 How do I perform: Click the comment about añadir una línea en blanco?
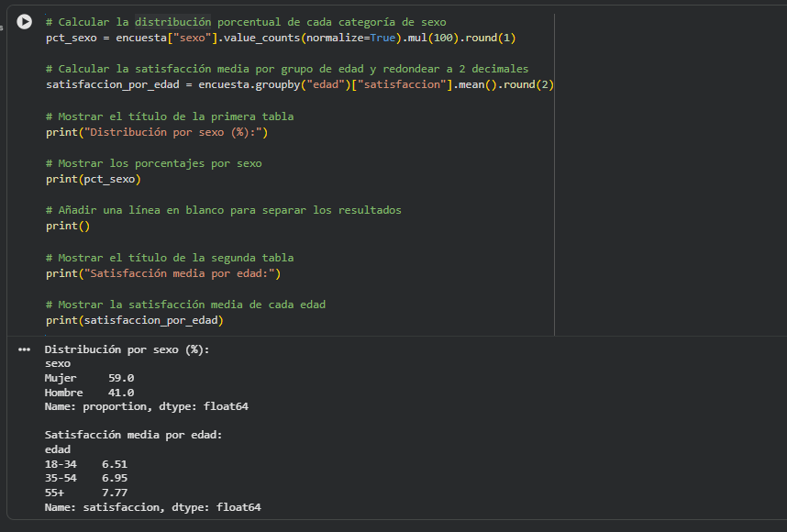[224, 210]
